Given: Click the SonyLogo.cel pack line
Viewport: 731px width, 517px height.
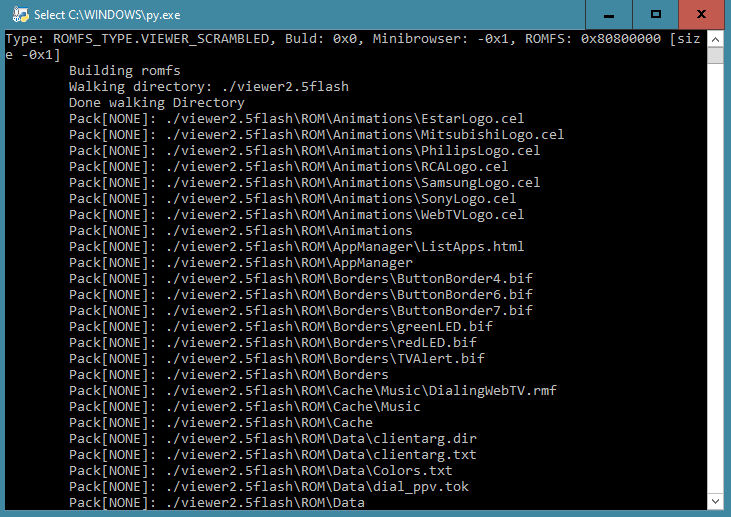Looking at the screenshot, I should (293, 199).
